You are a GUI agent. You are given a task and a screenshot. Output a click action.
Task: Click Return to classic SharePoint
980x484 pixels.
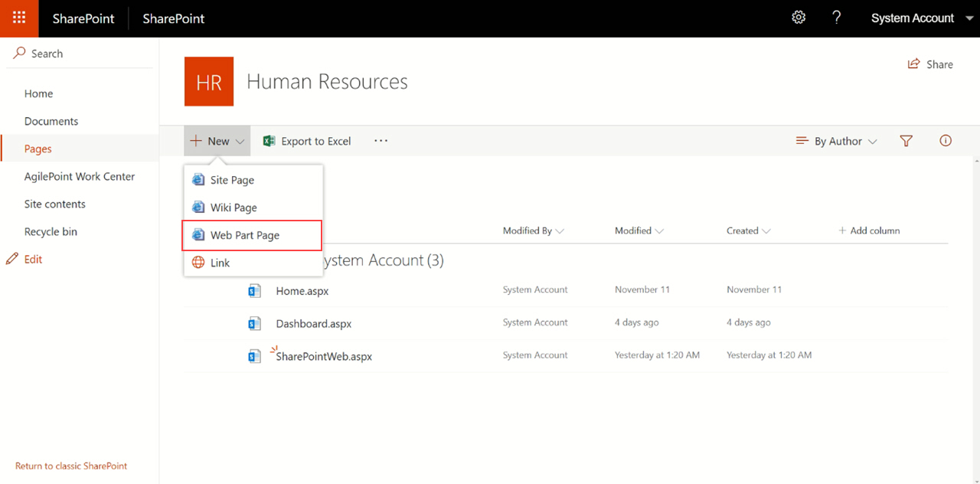(71, 466)
